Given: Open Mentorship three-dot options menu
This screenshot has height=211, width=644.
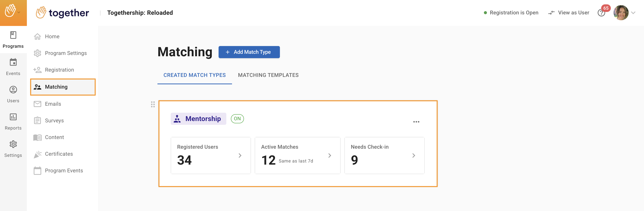Looking at the screenshot, I should click(416, 122).
